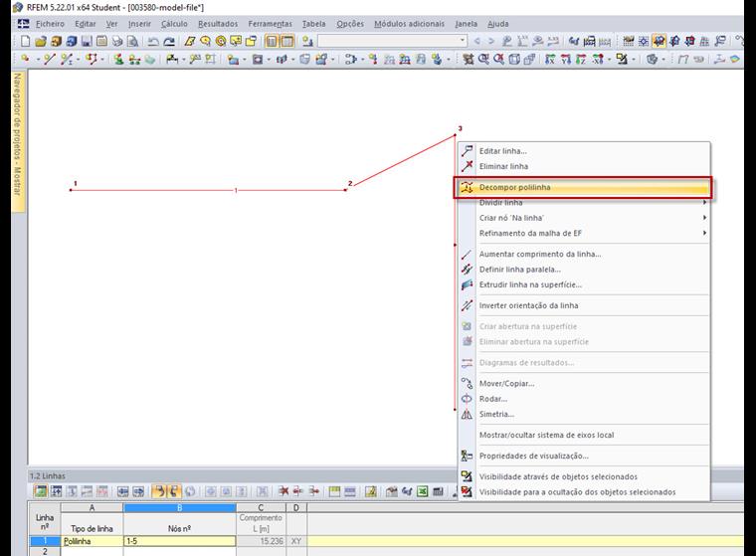
Task: Click the red delete row icon in table toolbar
Action: (x=283, y=492)
